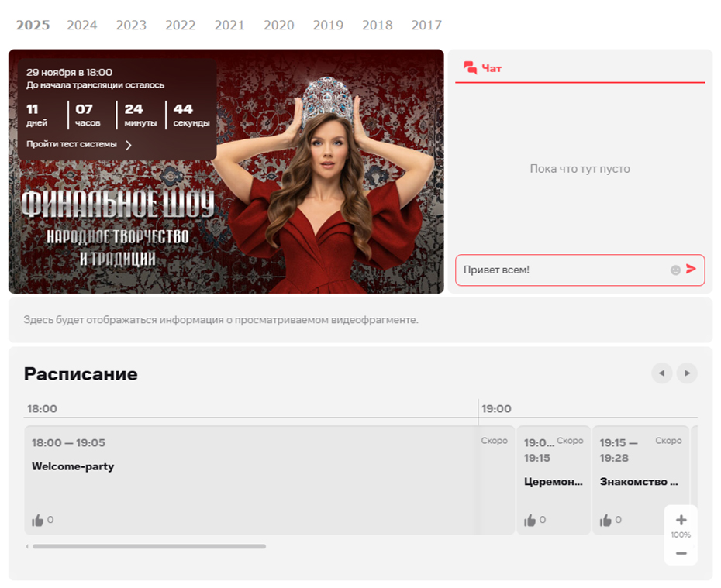The width and height of the screenshot is (721, 588).
Task: Switch to the 2024 year tab
Action: (82, 25)
